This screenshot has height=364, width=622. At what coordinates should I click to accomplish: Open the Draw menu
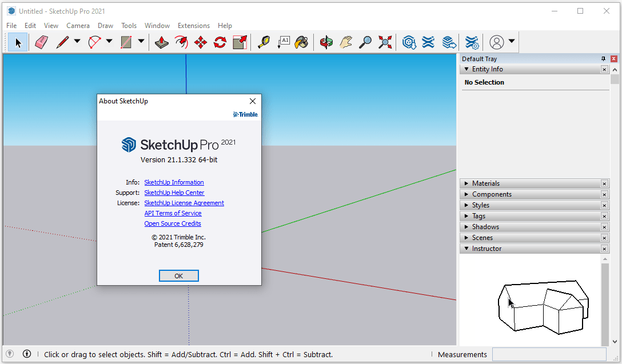(x=106, y=25)
